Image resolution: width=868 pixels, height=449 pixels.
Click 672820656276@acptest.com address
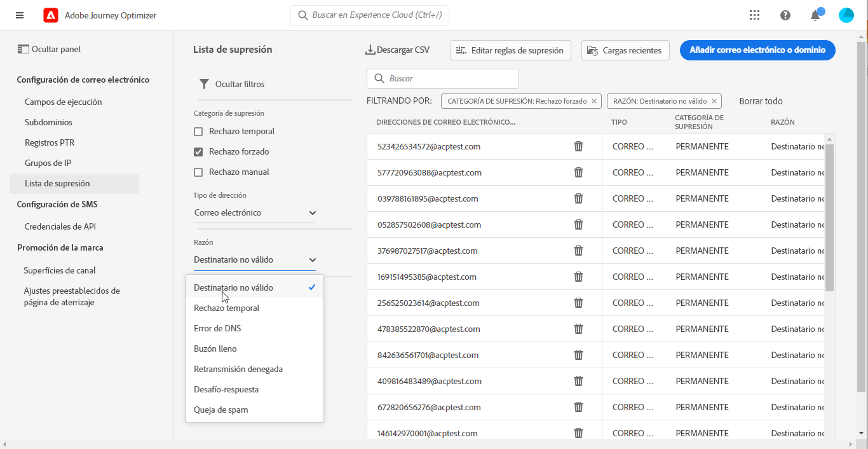coord(429,407)
